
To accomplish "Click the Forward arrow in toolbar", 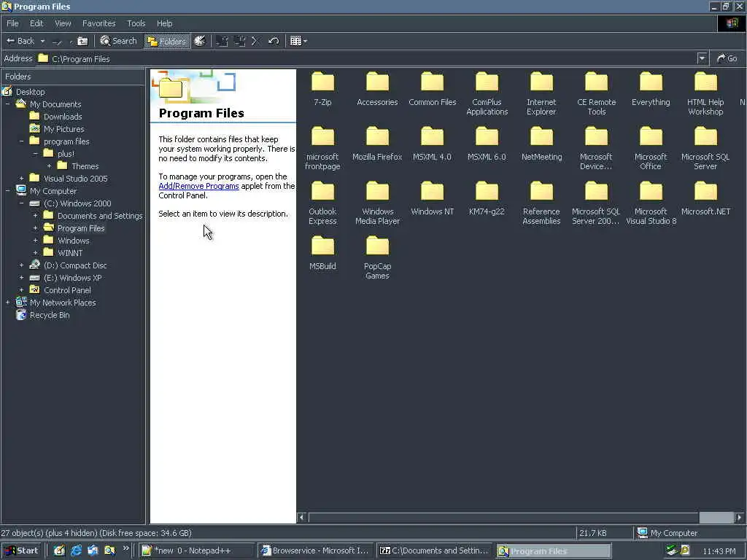I will pyautogui.click(x=57, y=42).
